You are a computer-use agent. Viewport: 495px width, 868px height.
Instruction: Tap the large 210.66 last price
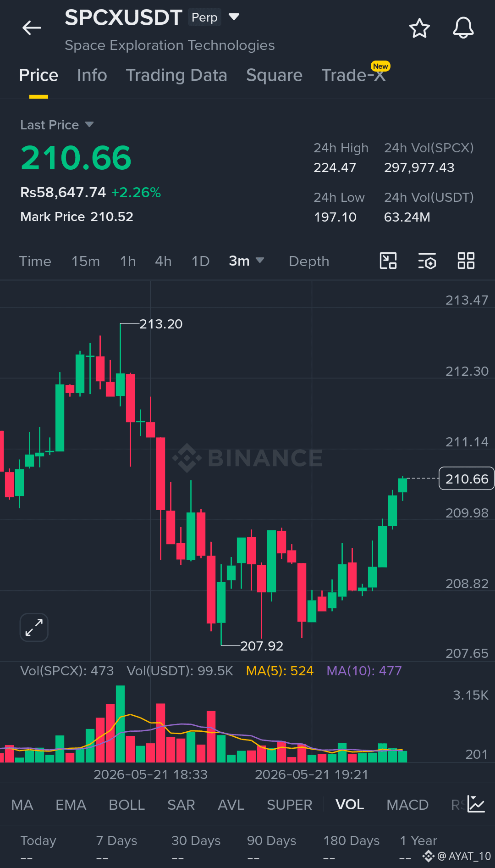coord(76,158)
